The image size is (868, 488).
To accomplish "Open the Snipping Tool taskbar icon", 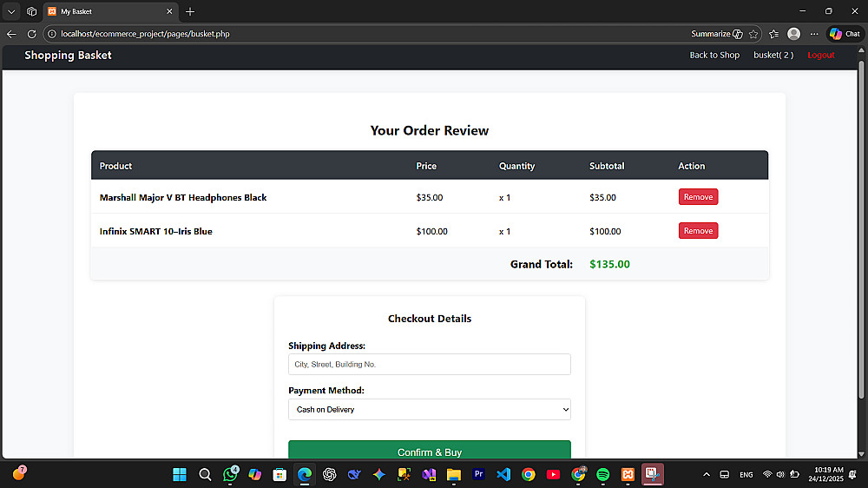I will (x=653, y=474).
